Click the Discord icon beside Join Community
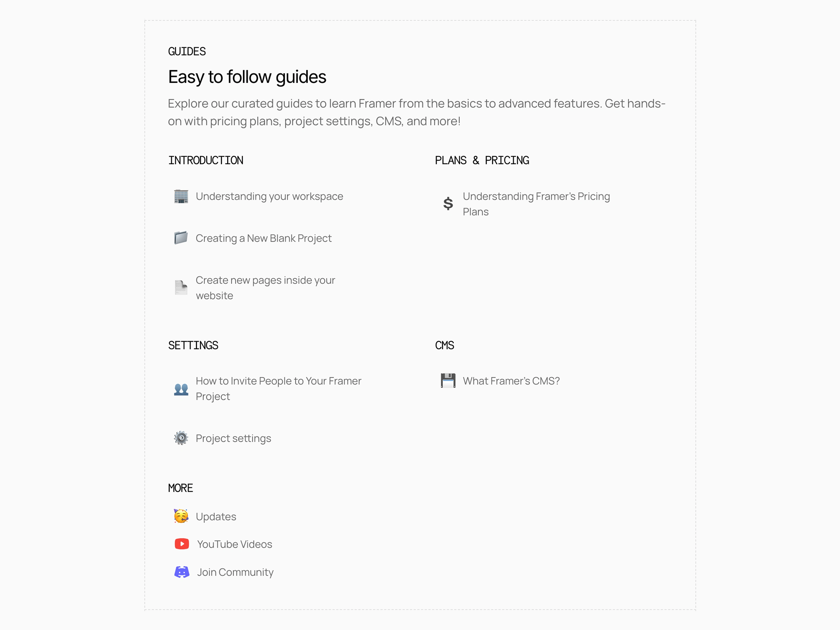The height and width of the screenshot is (630, 840). click(x=182, y=572)
